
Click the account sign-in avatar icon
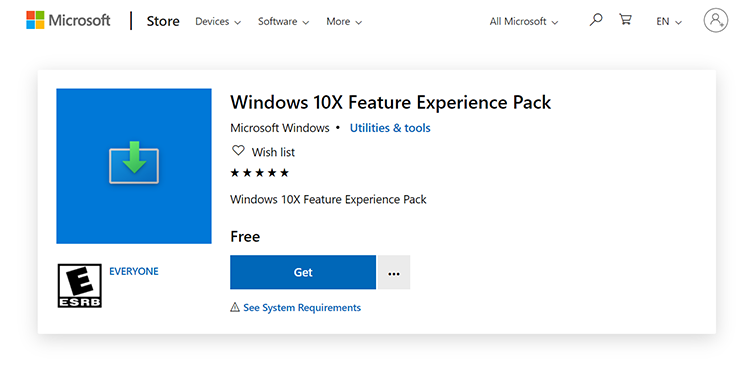click(716, 21)
